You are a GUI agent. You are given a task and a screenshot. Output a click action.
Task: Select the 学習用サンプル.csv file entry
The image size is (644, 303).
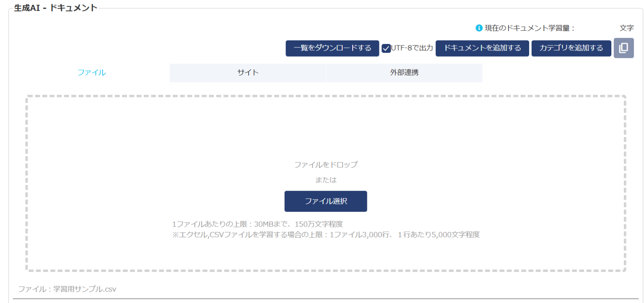[x=67, y=290]
